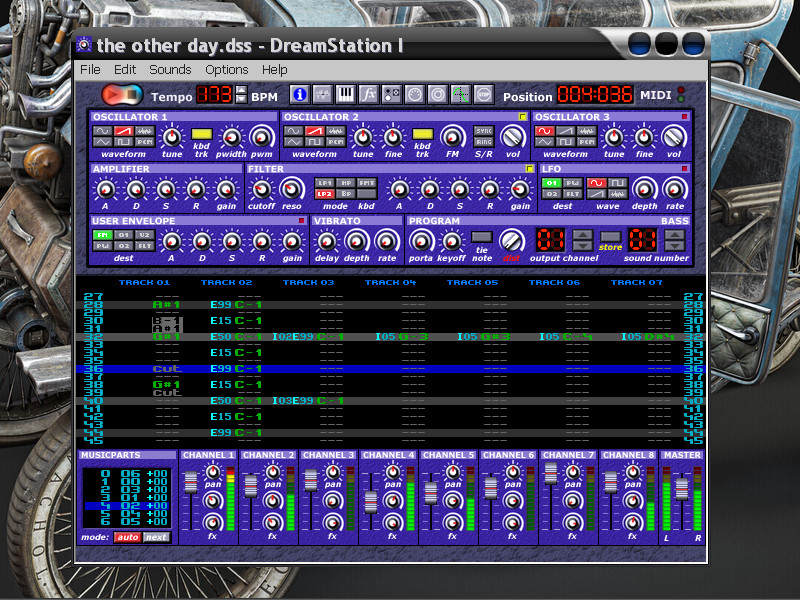Select Musicparts row 4 with part 02
Screen dimensions: 800x600
coord(127,506)
